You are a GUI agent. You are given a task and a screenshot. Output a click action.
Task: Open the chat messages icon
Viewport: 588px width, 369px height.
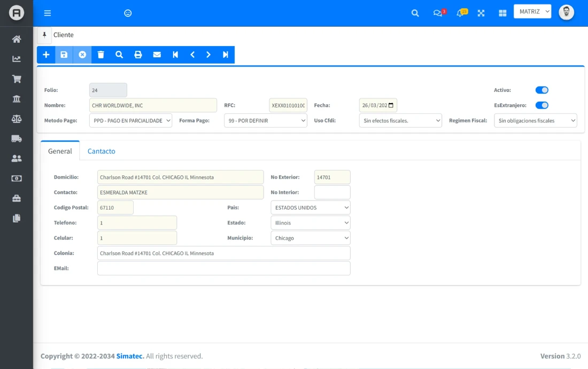click(x=438, y=13)
